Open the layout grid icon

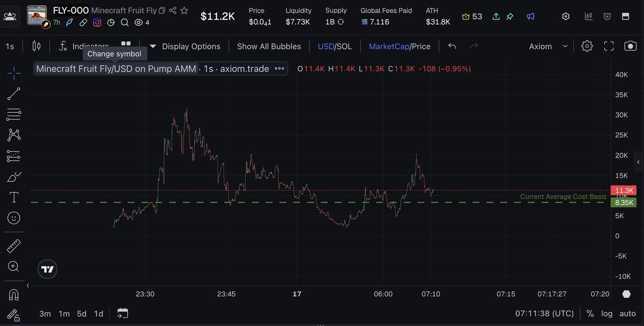[x=126, y=44]
